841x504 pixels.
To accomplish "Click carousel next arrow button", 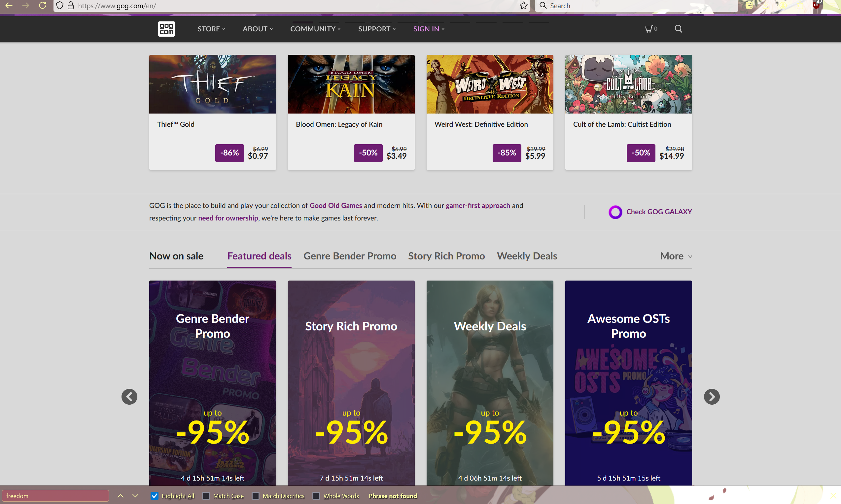I will point(712,397).
